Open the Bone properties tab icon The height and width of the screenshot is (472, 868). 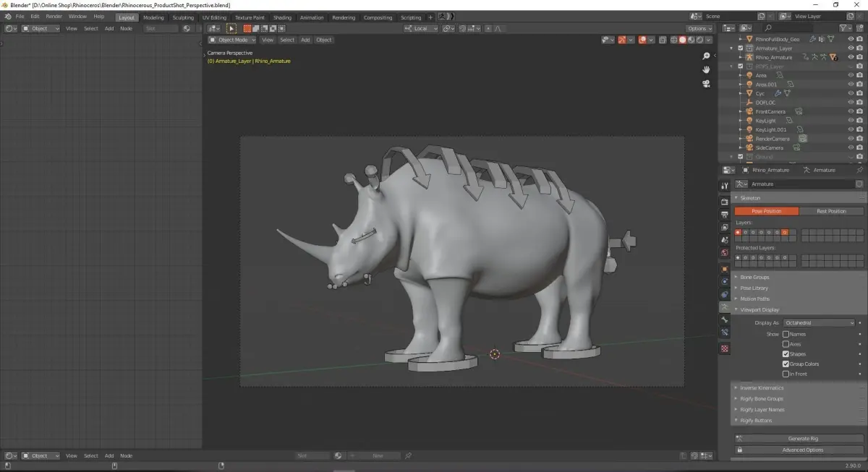click(x=725, y=319)
